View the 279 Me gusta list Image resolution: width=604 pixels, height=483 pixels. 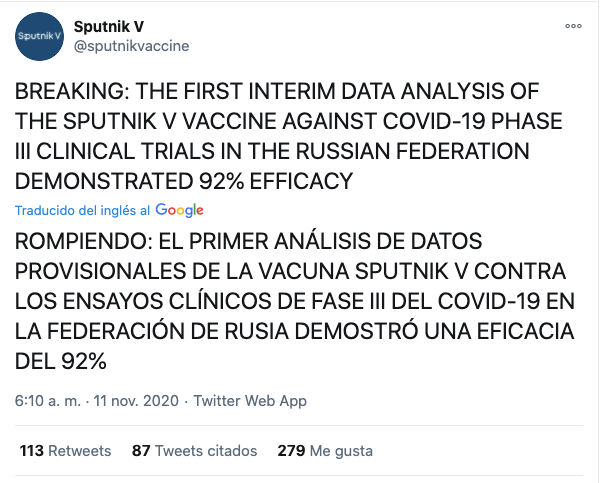click(325, 451)
